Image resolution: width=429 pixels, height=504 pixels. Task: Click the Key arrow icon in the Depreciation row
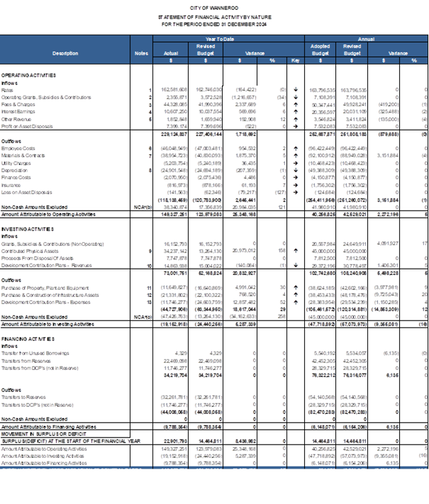[x=296, y=169]
